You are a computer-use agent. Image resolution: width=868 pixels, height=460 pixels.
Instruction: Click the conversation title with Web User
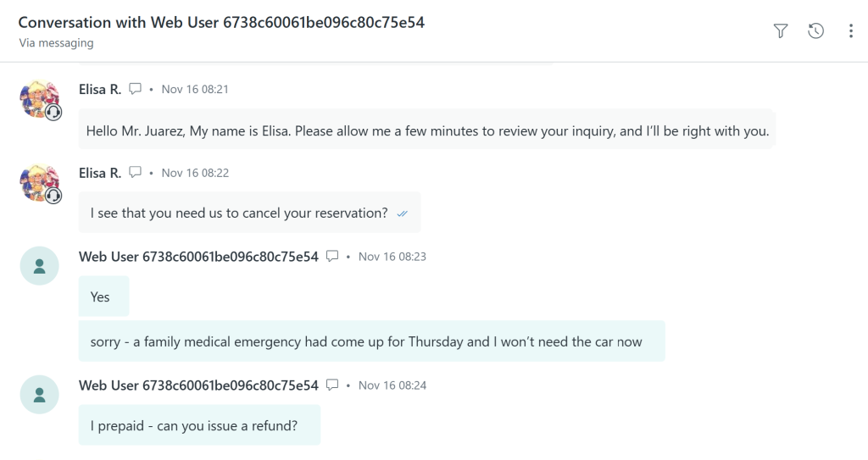click(221, 23)
